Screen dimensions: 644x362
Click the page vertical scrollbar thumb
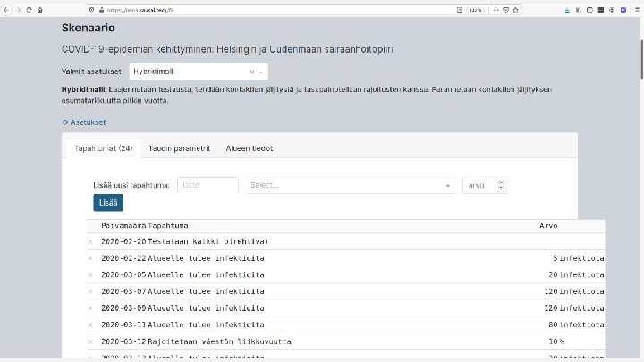point(641,60)
